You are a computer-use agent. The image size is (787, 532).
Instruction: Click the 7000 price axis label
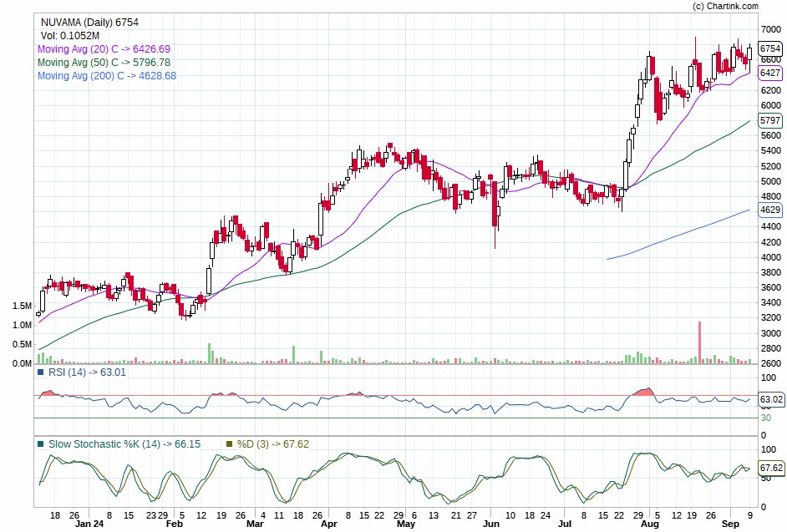(771, 29)
